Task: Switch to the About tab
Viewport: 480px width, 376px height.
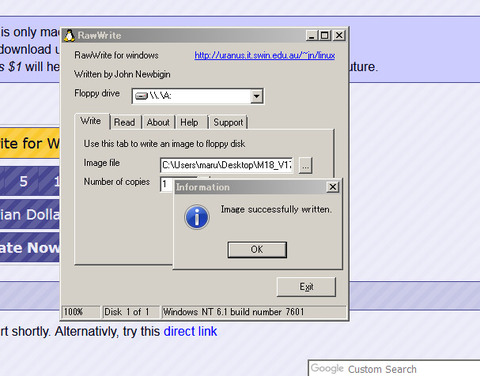Action: tap(158, 122)
